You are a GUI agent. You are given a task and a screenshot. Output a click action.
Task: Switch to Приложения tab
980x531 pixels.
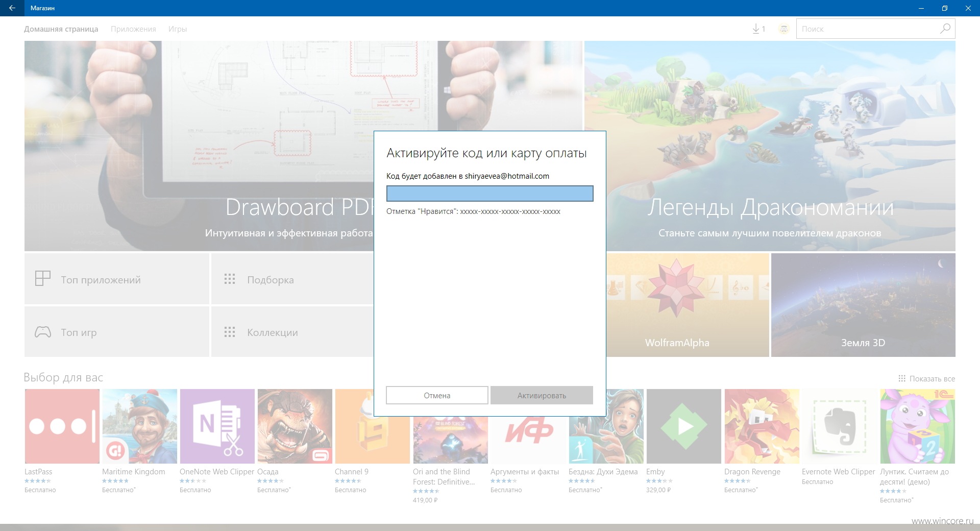click(x=133, y=29)
